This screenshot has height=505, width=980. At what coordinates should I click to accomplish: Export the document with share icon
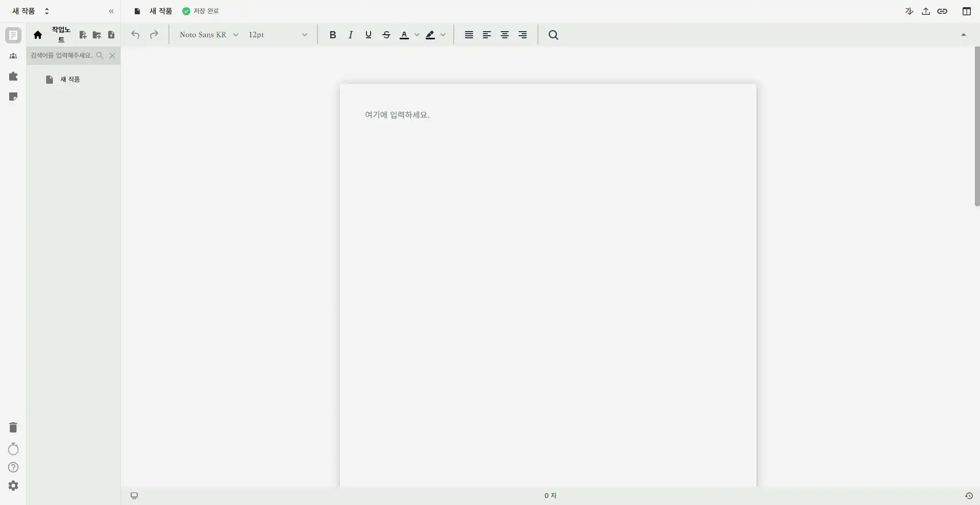pos(926,11)
